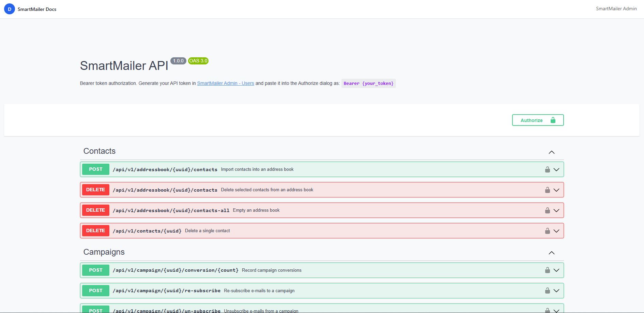Click path /api/v1/addressbook/{uuid}/contacts-all

[171, 210]
